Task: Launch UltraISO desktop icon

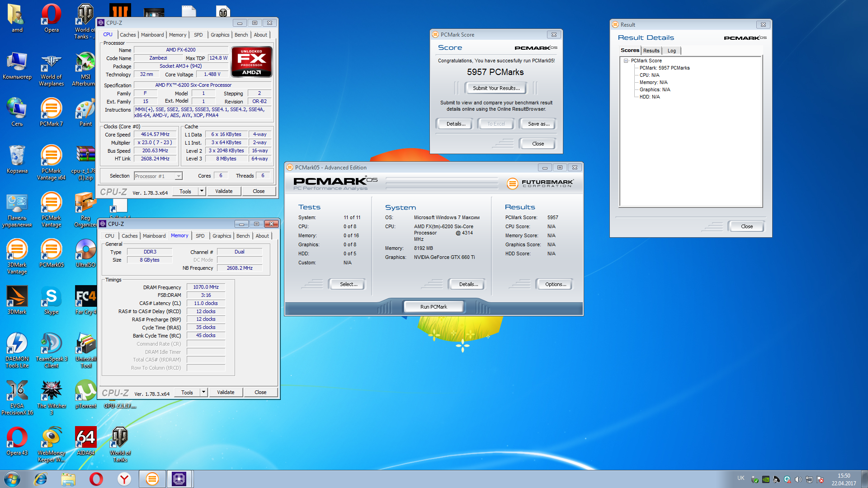Action: [x=85, y=253]
